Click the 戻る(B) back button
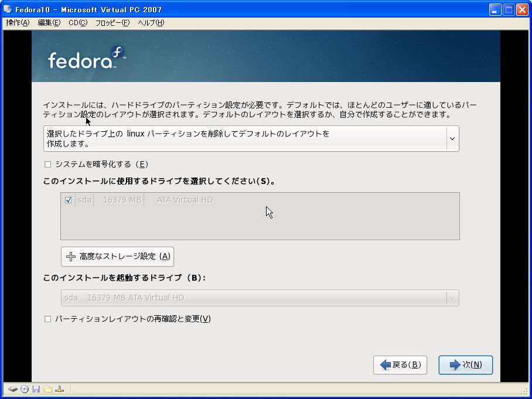 pyautogui.click(x=400, y=365)
